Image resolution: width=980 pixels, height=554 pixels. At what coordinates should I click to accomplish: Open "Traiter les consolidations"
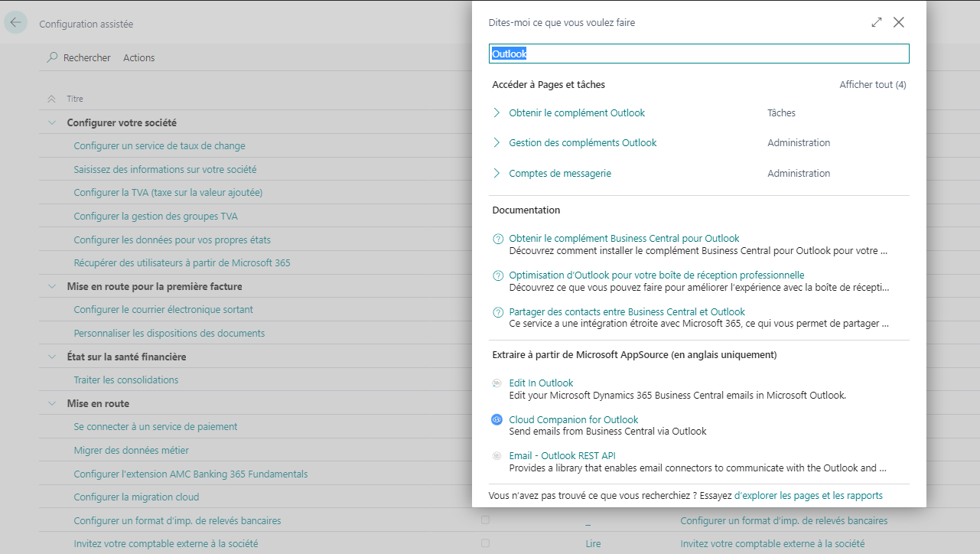(x=126, y=380)
